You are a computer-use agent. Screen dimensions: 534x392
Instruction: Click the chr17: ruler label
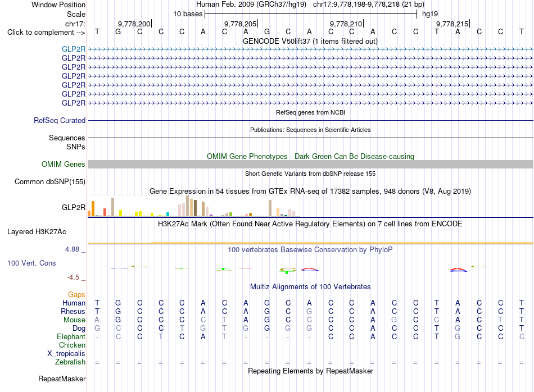(75, 24)
